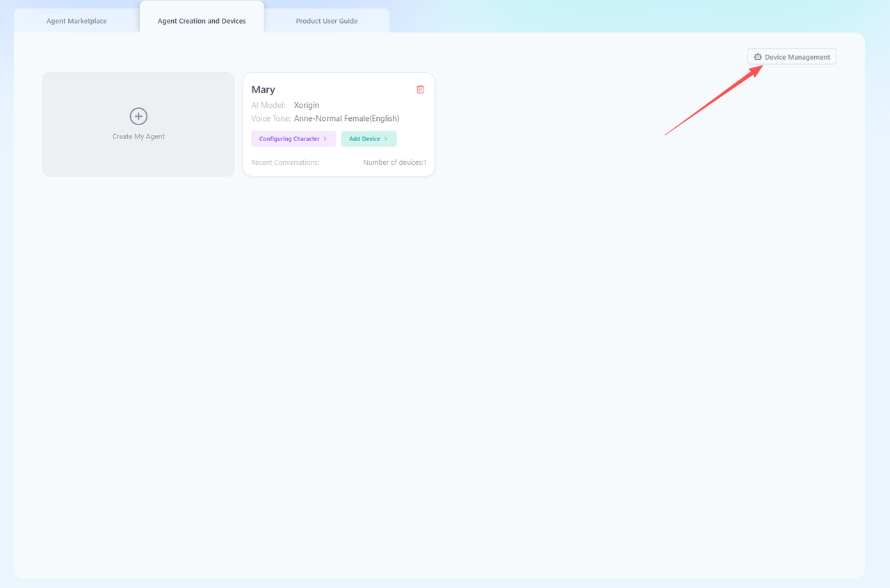The width and height of the screenshot is (890, 588).
Task: Click the Anne-Normal Female(English) voice tone
Action: (346, 118)
